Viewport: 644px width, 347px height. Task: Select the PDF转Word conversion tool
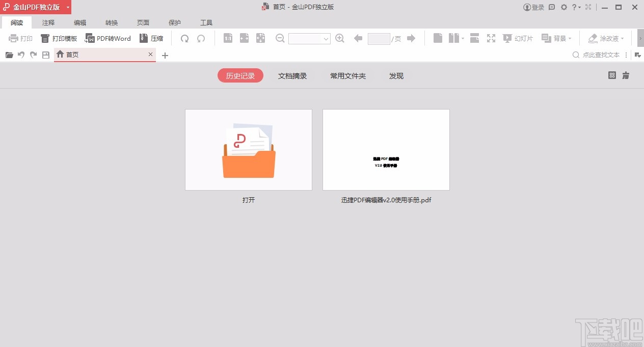tap(108, 38)
